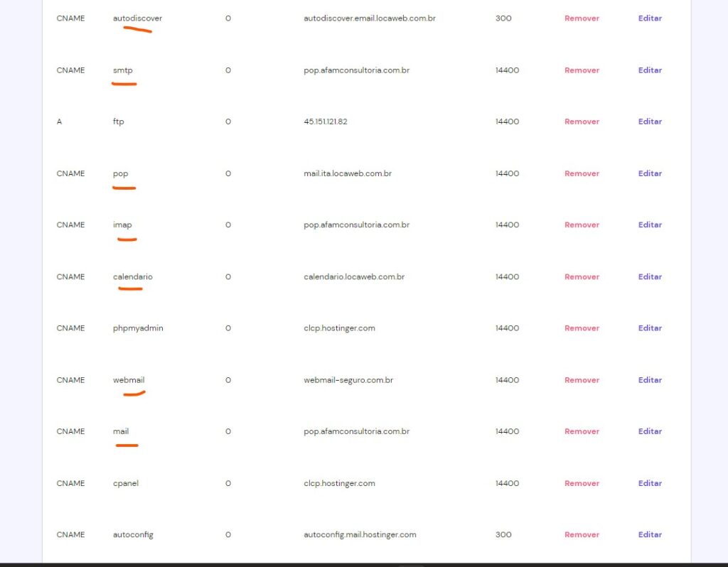Open Editar for the smtp record
The image size is (728, 567).
pos(650,70)
